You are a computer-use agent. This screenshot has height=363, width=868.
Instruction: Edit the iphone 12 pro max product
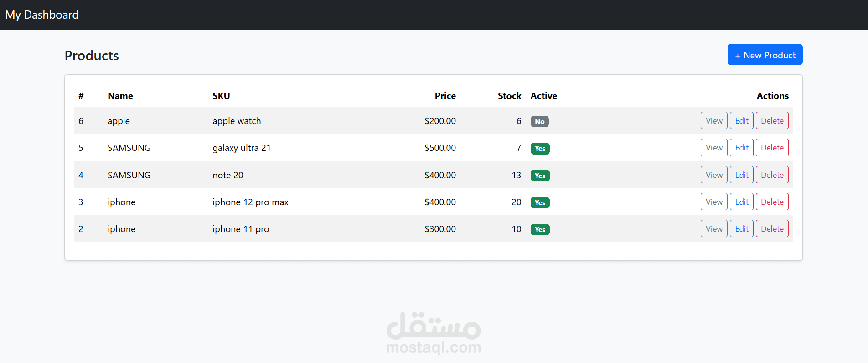tap(742, 202)
